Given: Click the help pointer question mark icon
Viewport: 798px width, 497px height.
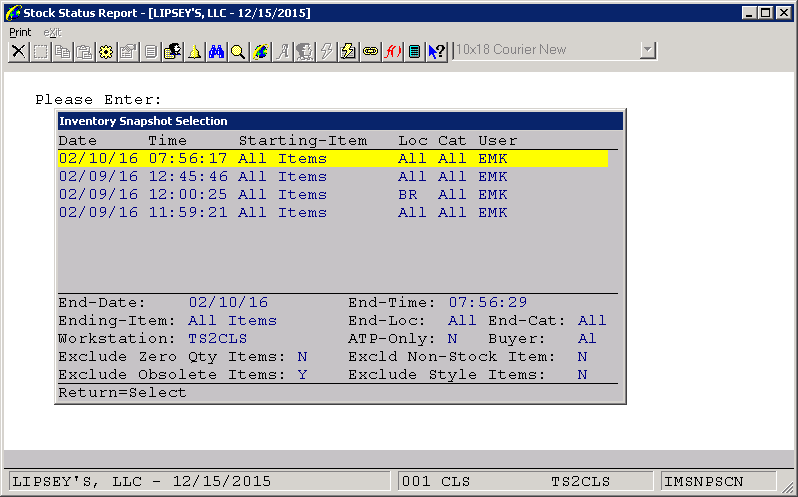Looking at the screenshot, I should [x=436, y=51].
